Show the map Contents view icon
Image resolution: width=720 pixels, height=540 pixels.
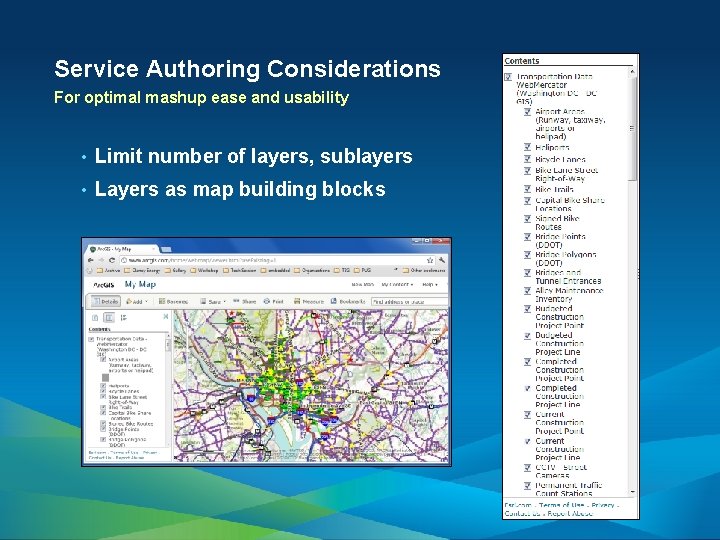coord(109,318)
